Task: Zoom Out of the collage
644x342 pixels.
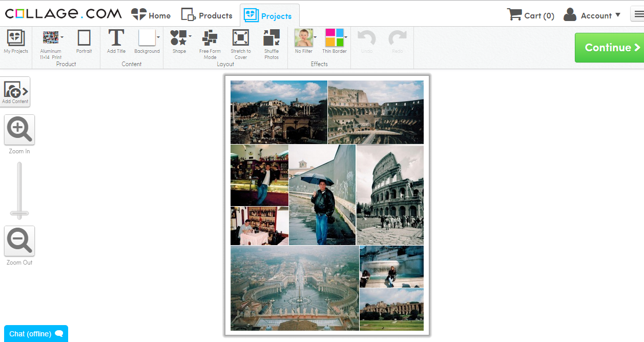Action: point(19,241)
